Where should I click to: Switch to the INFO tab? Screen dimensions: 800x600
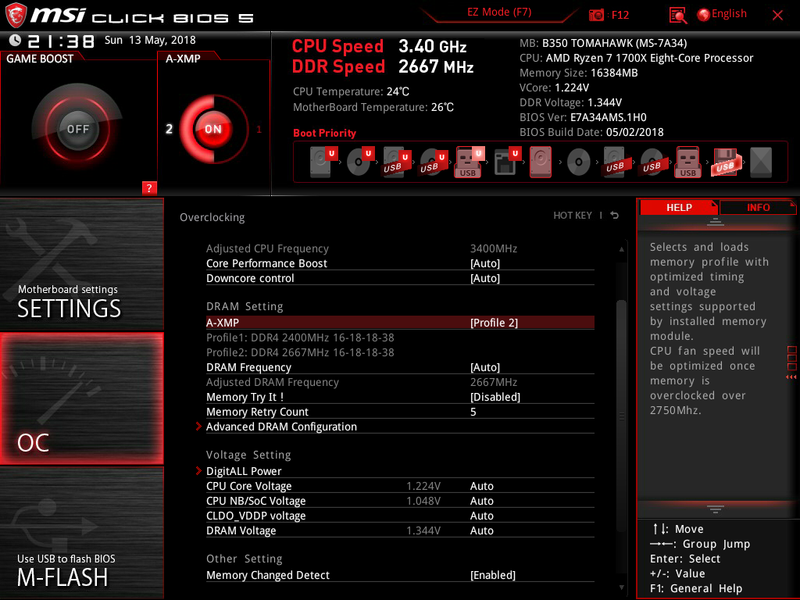click(x=758, y=207)
